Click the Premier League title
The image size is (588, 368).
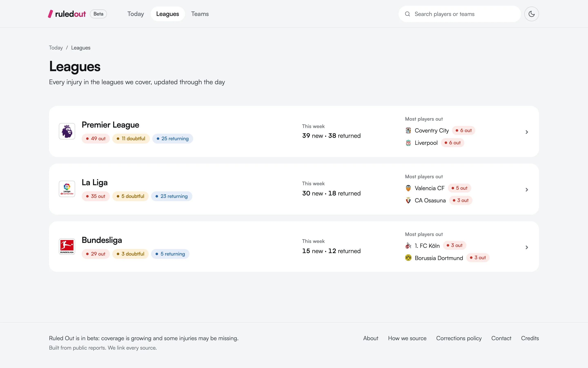coord(110,125)
